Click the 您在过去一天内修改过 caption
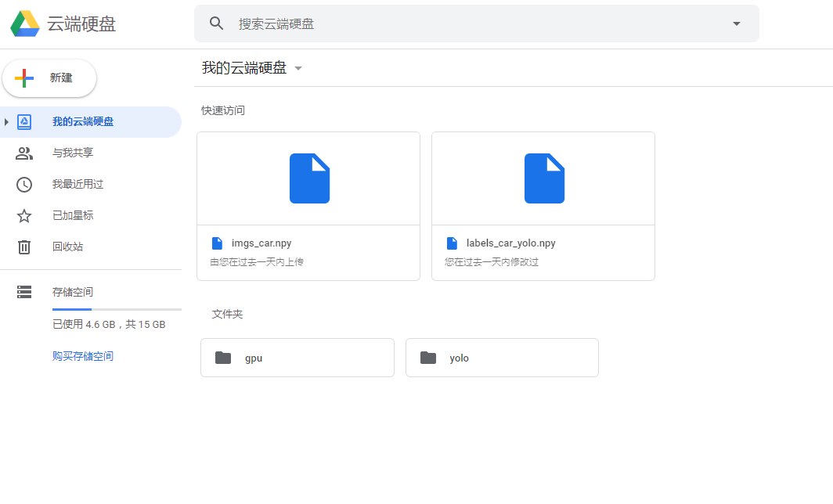 [x=492, y=262]
